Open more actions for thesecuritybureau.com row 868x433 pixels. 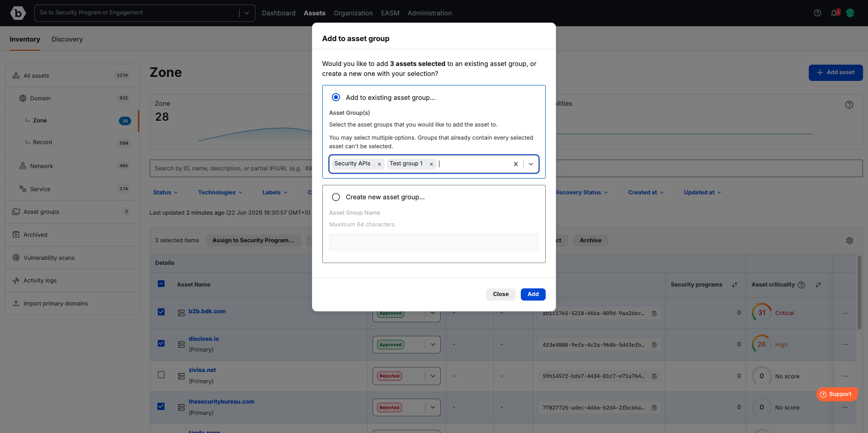[x=845, y=407]
